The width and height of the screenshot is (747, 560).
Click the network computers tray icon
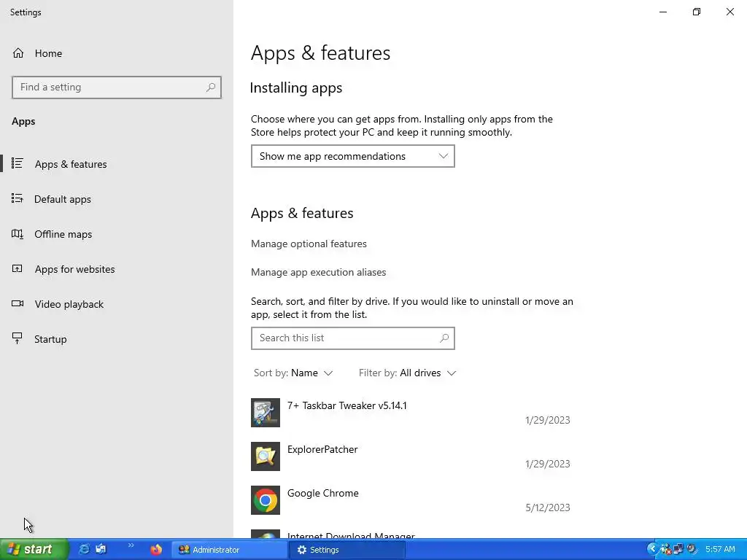pyautogui.click(x=678, y=550)
